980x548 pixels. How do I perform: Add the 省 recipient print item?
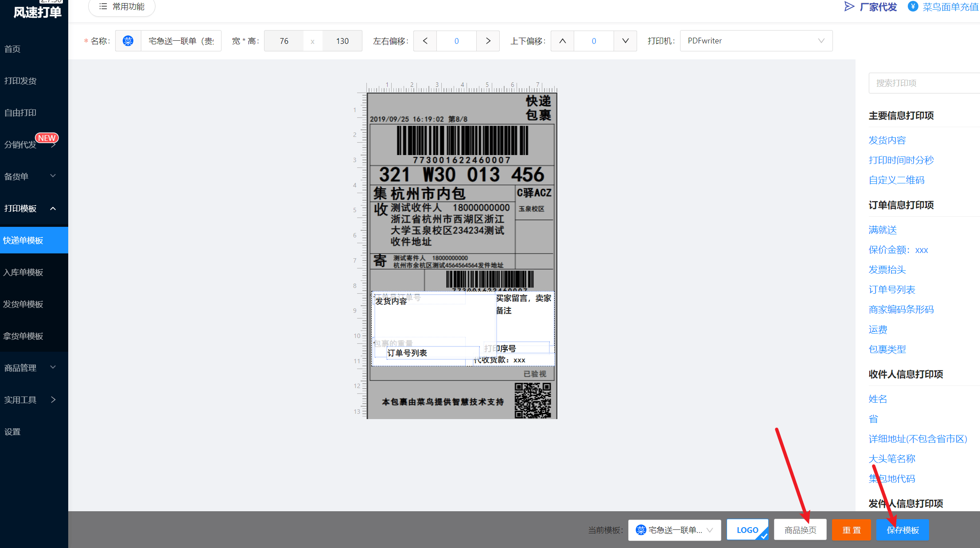pos(873,419)
